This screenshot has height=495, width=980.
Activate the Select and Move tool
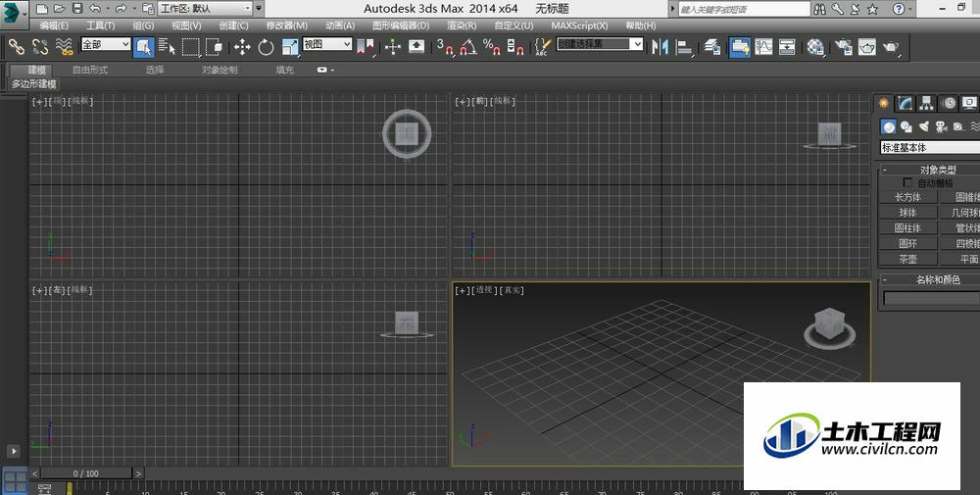click(242, 47)
